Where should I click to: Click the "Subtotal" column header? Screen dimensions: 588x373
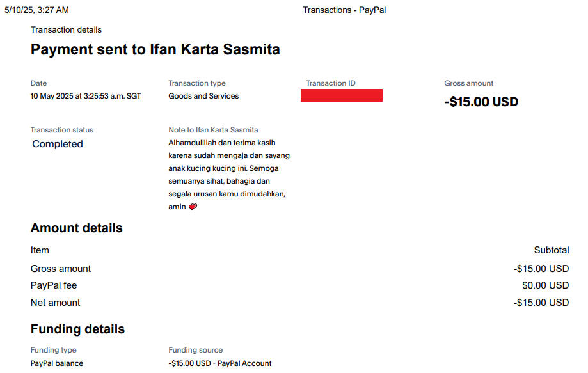point(551,250)
